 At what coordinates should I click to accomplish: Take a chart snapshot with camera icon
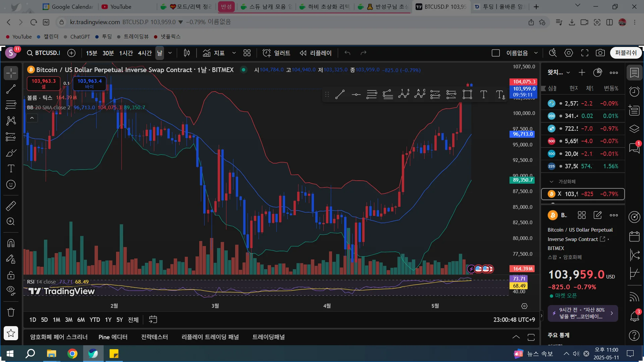click(x=600, y=53)
